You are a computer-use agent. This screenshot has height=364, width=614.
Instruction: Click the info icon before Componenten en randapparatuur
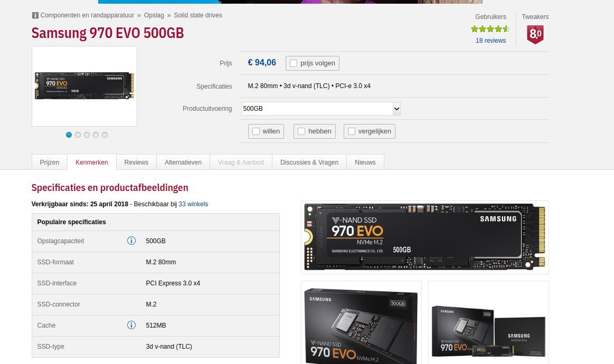35,15
